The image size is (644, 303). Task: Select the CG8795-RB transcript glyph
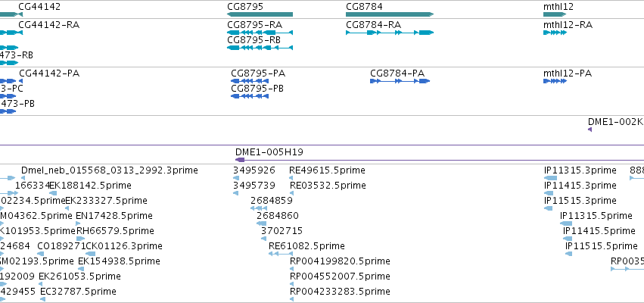[x=260, y=48]
